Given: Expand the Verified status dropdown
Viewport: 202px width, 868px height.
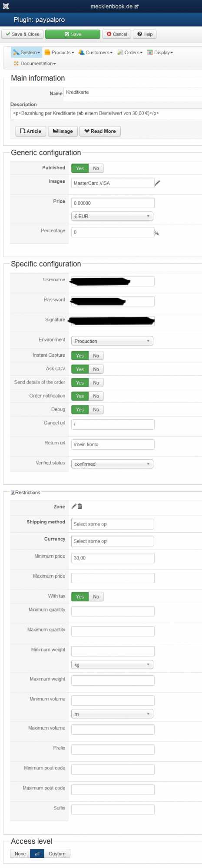Looking at the screenshot, I should [112, 464].
